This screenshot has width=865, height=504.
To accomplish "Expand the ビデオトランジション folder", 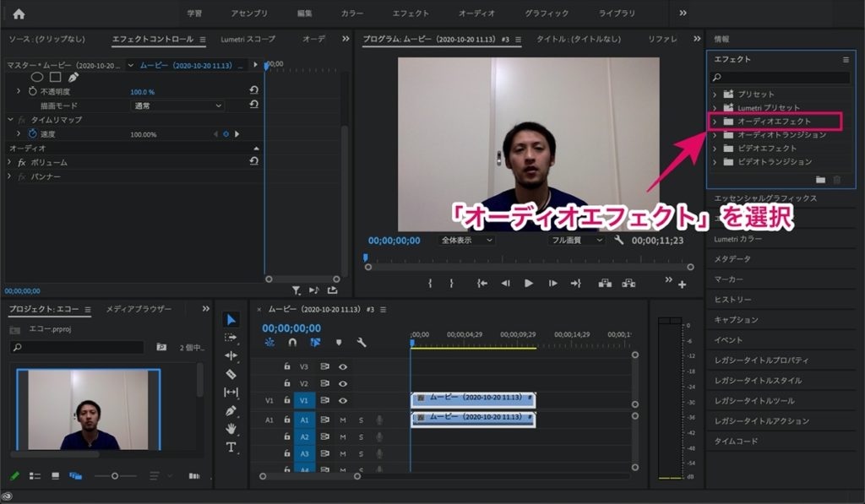I will (715, 162).
